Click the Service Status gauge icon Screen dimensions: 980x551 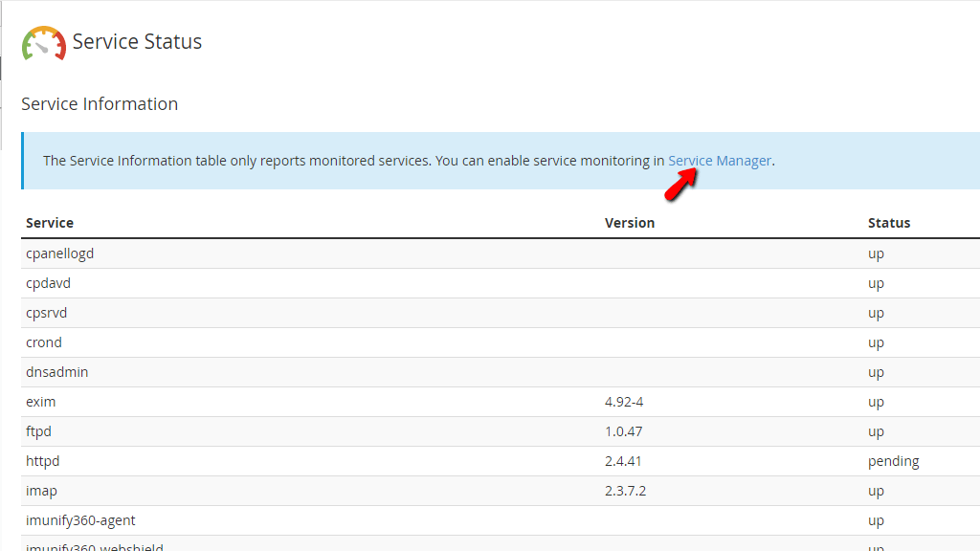44,43
